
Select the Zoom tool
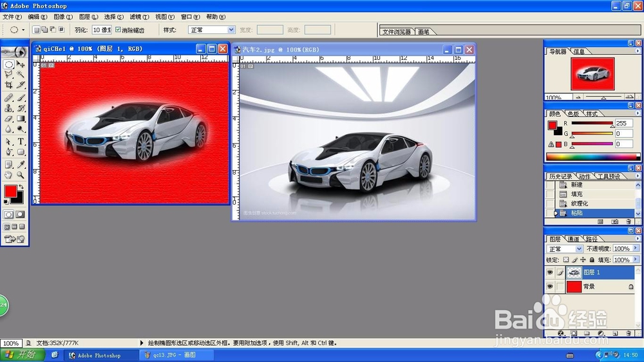(x=21, y=175)
